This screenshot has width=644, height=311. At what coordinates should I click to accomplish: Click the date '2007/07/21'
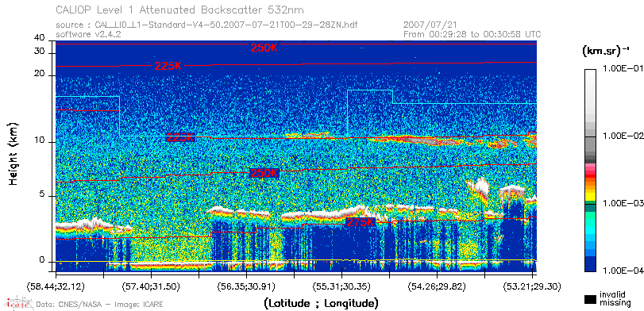point(430,25)
